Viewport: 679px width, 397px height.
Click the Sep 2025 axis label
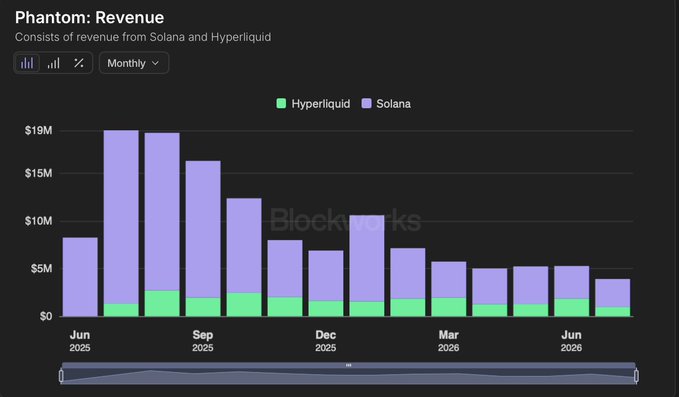point(203,341)
